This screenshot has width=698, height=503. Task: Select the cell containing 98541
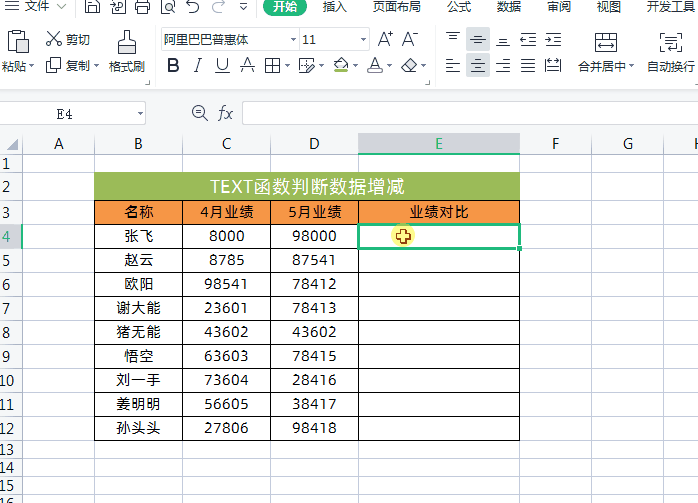point(226,284)
